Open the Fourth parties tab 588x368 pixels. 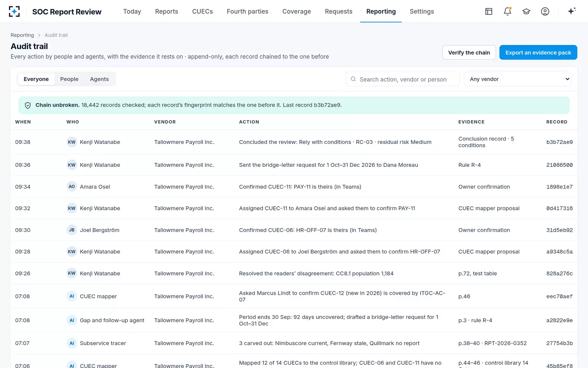[x=247, y=11]
